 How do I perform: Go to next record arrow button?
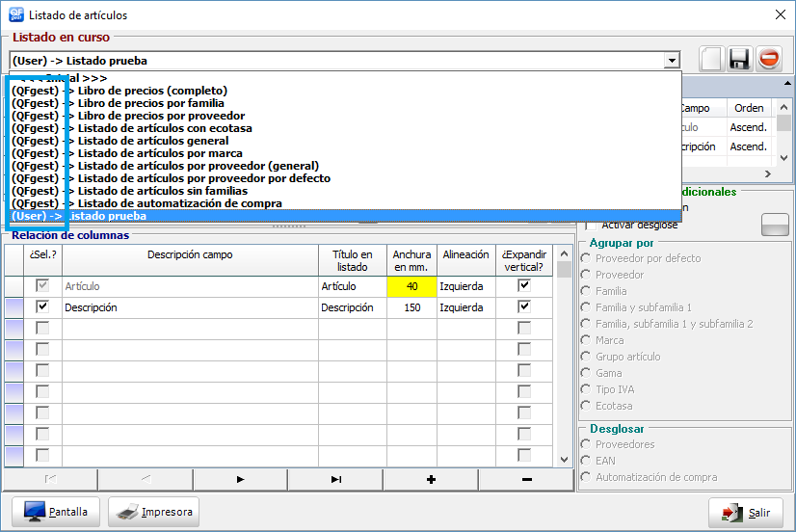240,479
